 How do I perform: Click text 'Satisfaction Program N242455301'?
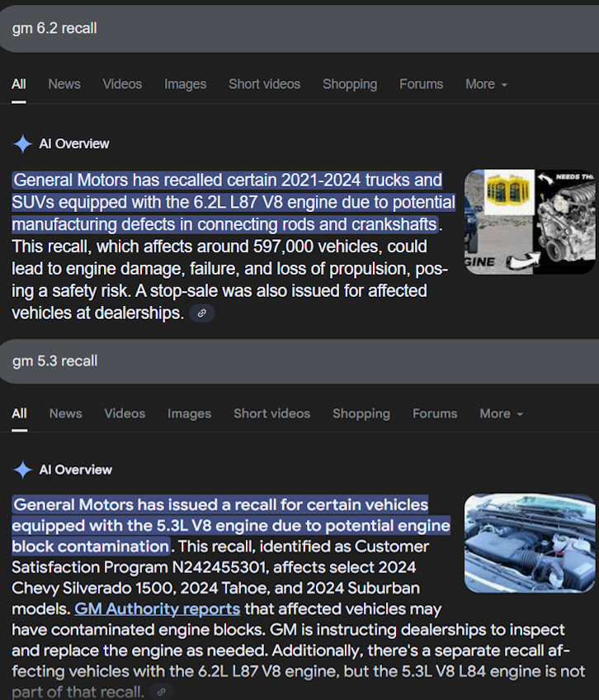pyautogui.click(x=139, y=567)
